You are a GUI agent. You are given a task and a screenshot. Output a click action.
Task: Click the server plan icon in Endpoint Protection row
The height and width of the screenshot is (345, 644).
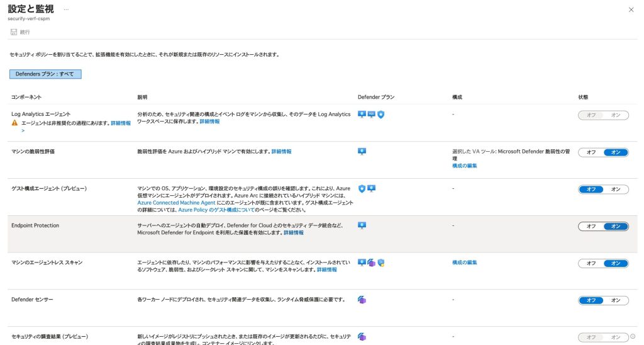pyautogui.click(x=362, y=225)
